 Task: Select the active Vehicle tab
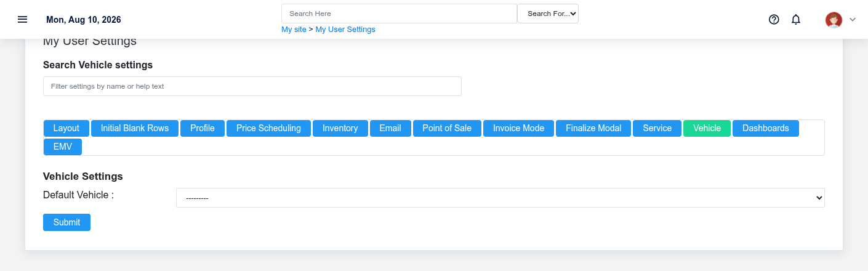pyautogui.click(x=707, y=128)
